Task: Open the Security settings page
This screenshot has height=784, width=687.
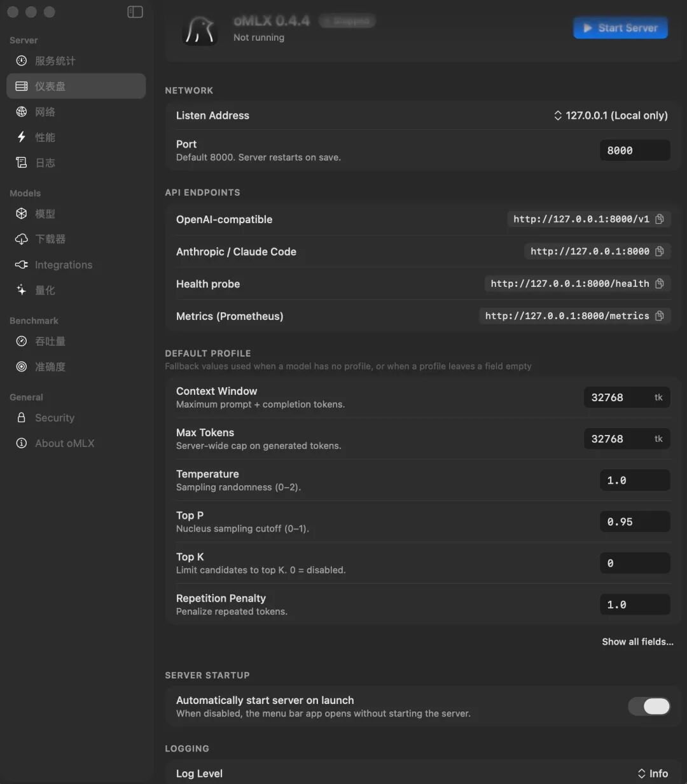Action: coord(76,417)
